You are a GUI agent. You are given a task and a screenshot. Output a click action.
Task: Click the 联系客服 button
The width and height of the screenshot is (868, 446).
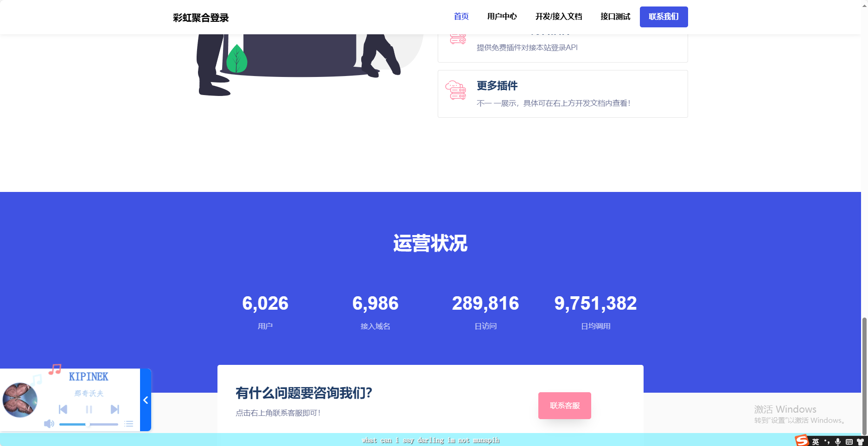[x=564, y=405]
